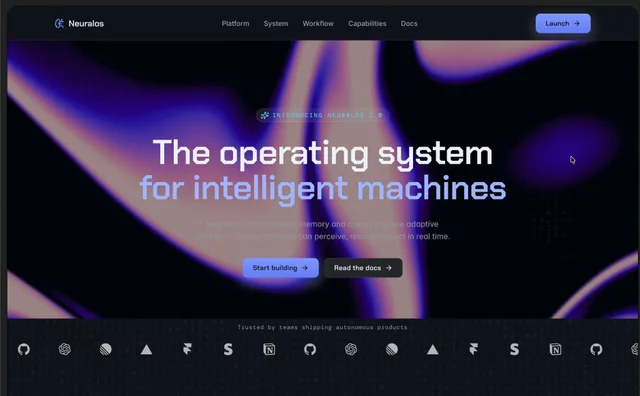This screenshot has height=396, width=640.
Task: Open the Platform nav item
Action: coord(235,24)
